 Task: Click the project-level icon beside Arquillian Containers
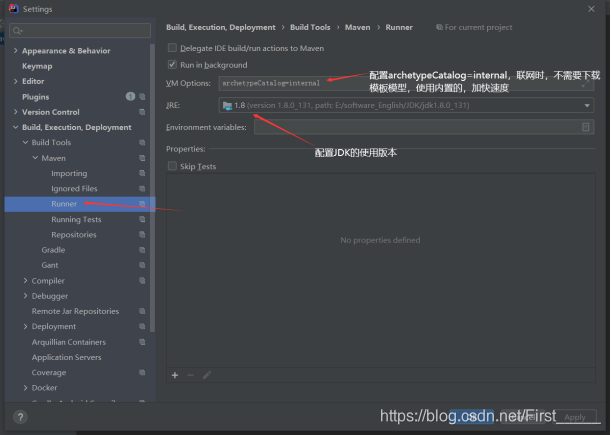[x=142, y=342]
